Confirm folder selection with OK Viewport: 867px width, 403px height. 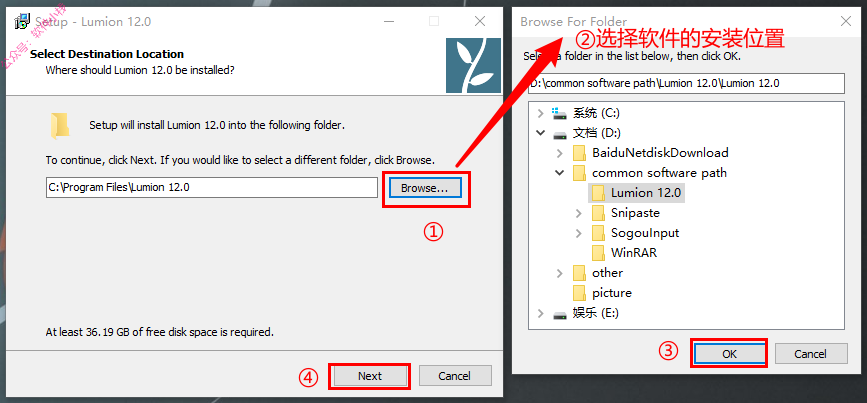pos(729,354)
